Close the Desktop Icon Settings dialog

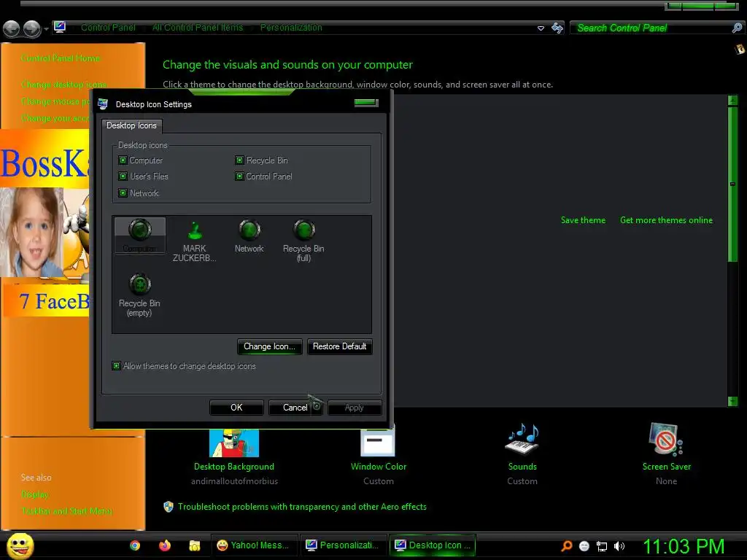366,102
